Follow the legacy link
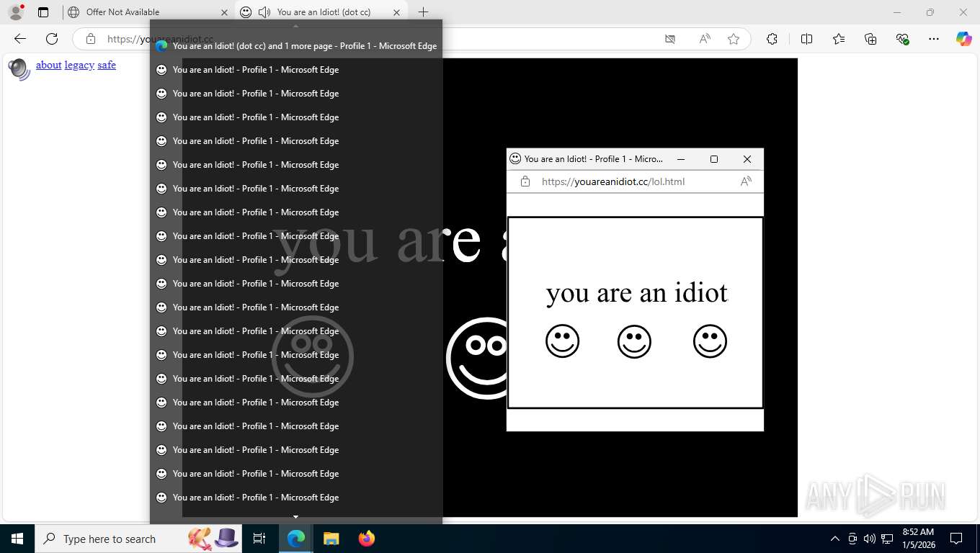Viewport: 980px width, 553px height. [x=79, y=65]
